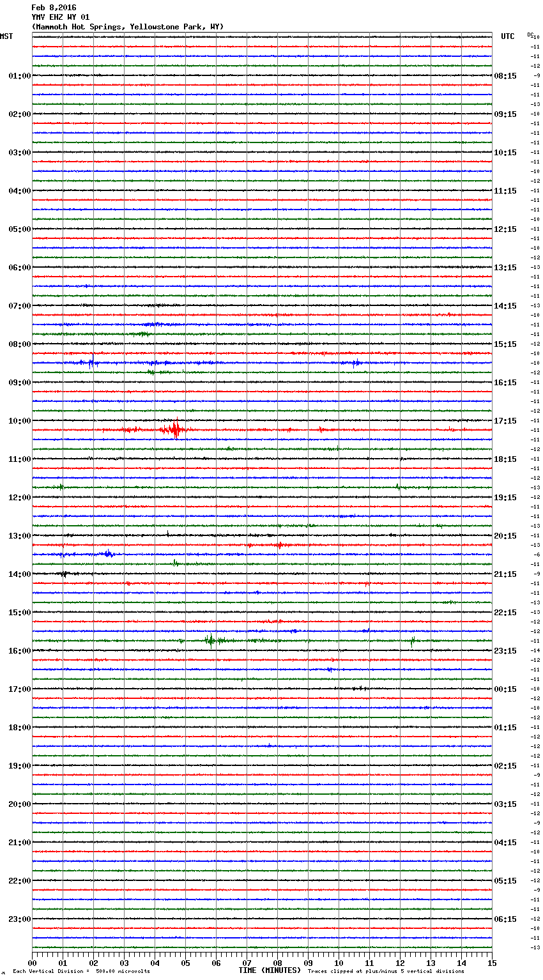Select the '23:00' MST time label
The height and width of the screenshot is (980, 543).
pos(20,919)
